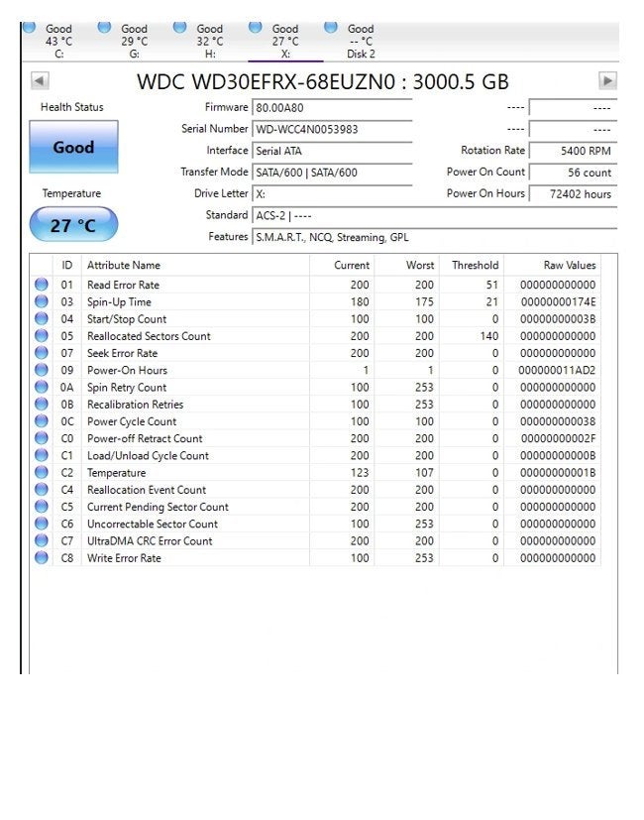
Task: Click the Good health status button
Action: coord(73,147)
